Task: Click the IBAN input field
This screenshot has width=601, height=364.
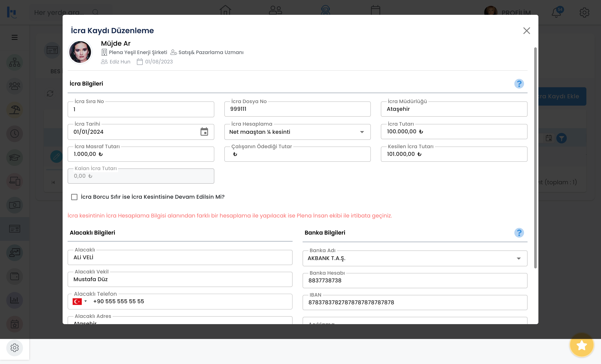Action: 415,302
